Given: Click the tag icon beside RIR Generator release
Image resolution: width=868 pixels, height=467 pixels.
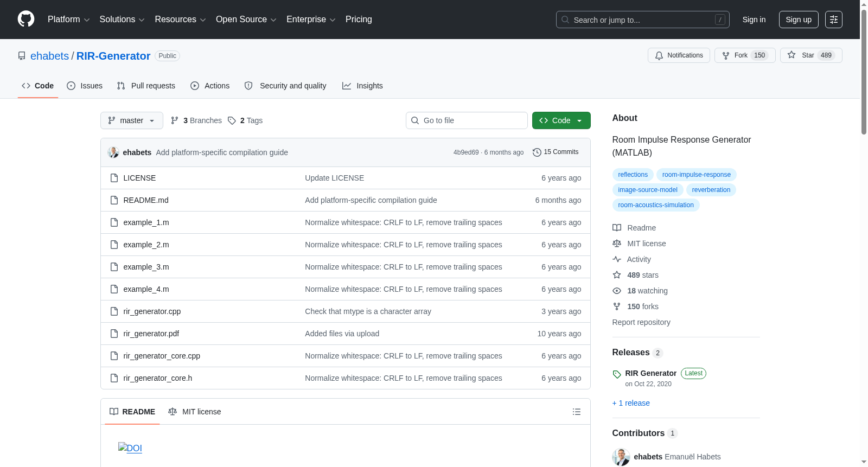Looking at the screenshot, I should pyautogui.click(x=617, y=374).
